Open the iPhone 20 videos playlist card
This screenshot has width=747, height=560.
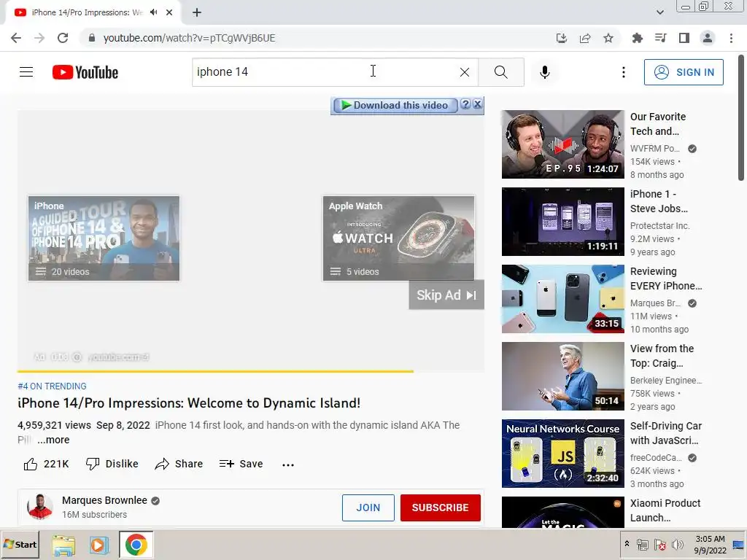click(x=104, y=238)
